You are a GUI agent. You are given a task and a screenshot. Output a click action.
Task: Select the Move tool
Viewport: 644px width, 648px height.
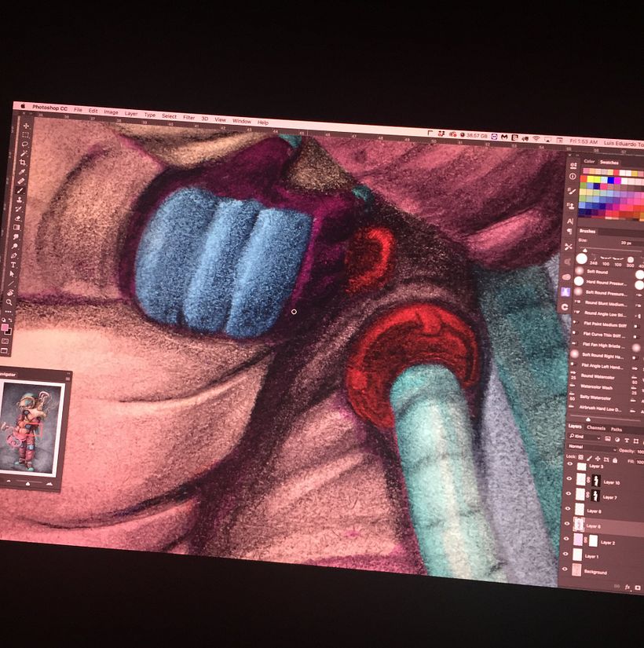(x=26, y=126)
